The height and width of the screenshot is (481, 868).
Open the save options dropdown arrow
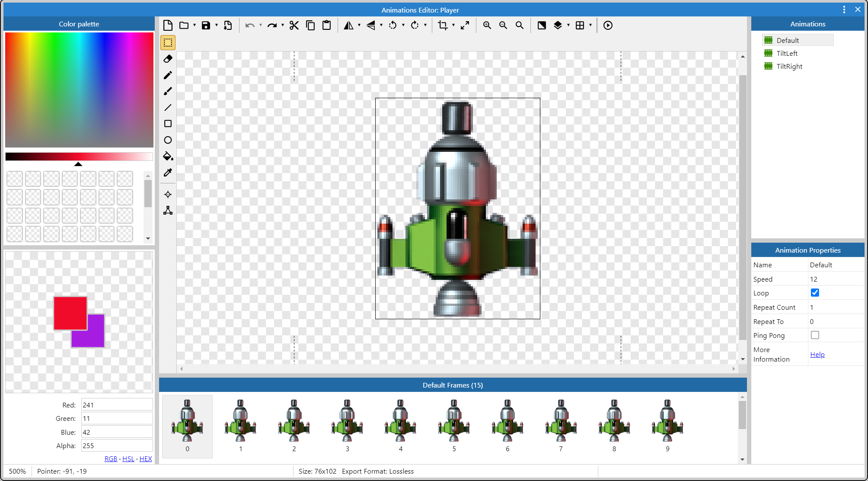coord(217,26)
